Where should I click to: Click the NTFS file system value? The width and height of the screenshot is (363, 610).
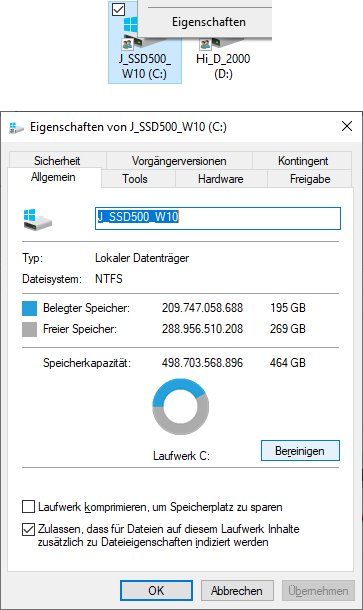coord(109,279)
